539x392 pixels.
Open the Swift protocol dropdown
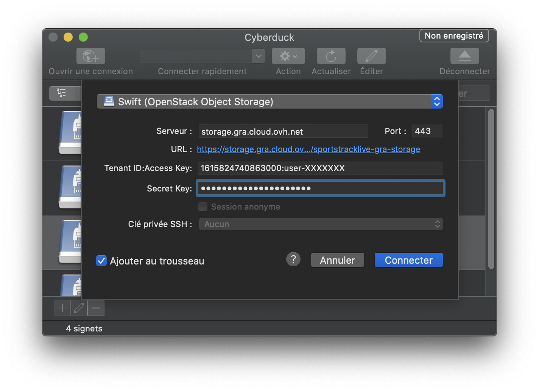click(x=269, y=101)
